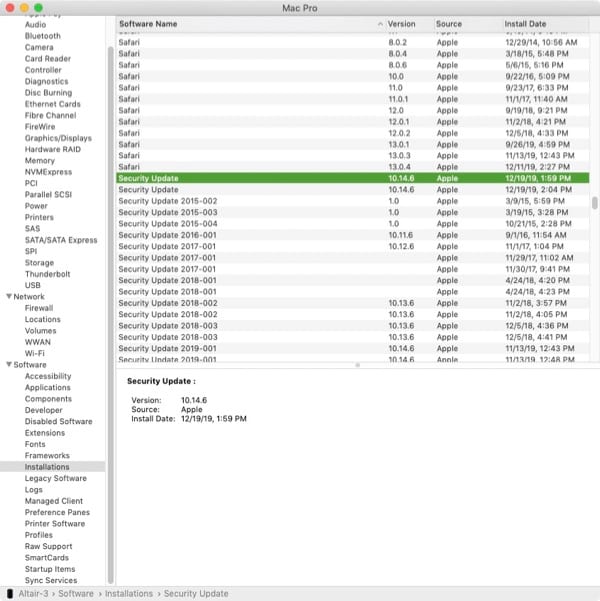Select Security Update 2018-002 installed 3:57 PM

353,303
